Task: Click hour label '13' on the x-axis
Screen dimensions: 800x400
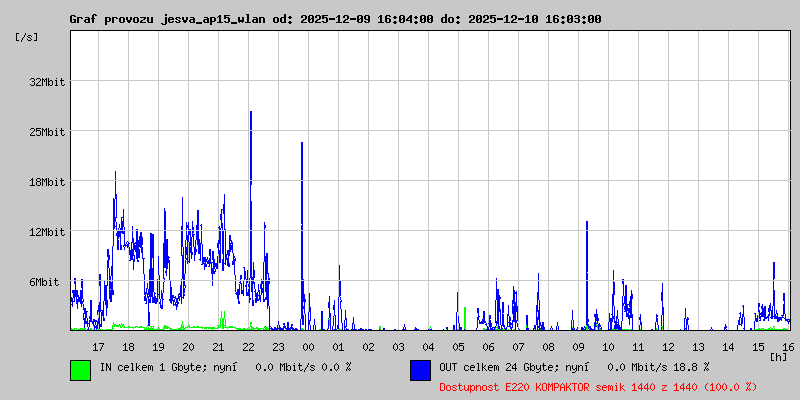Action: (698, 347)
